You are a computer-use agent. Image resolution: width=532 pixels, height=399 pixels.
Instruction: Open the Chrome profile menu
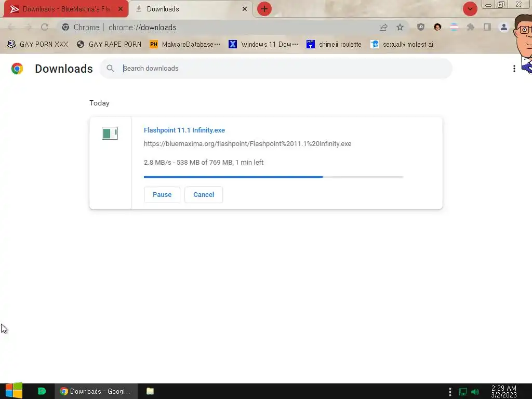coord(504,27)
